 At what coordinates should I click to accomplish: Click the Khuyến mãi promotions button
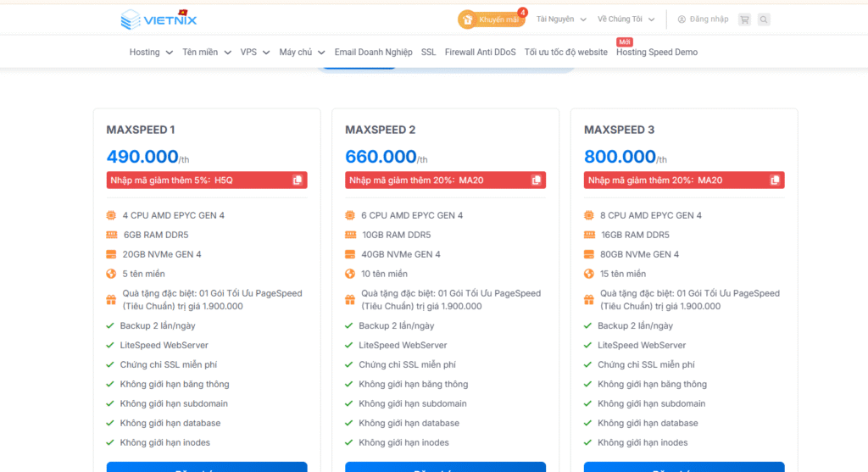(x=492, y=19)
